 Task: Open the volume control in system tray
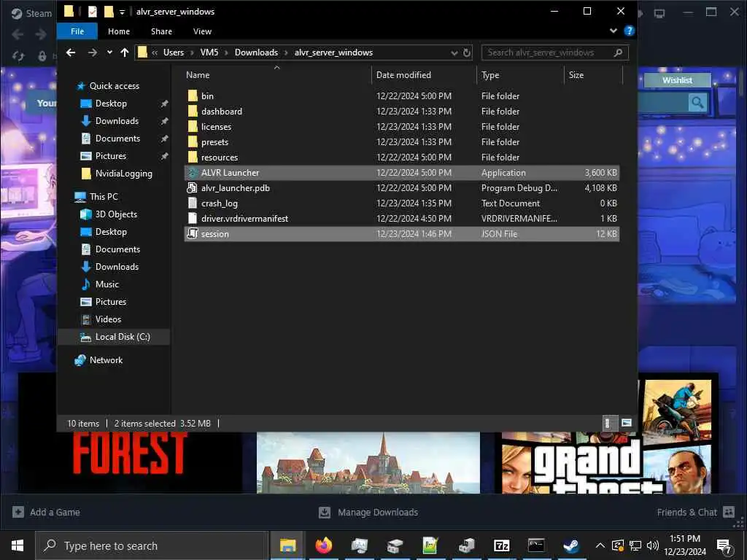[653, 545]
